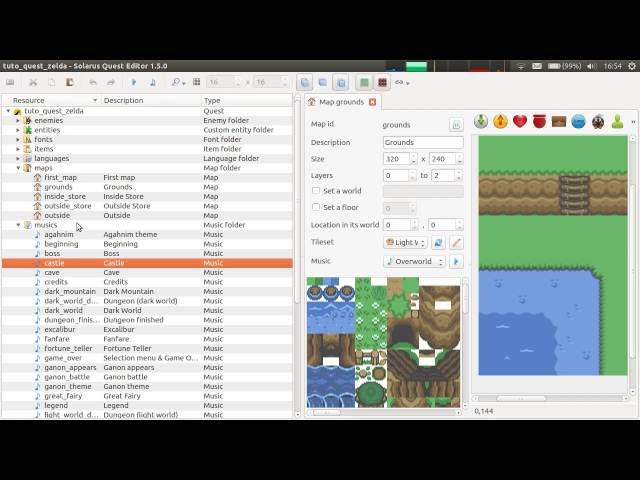640x480 pixels.
Task: Run the quest with the blue play icon
Action: (134, 82)
